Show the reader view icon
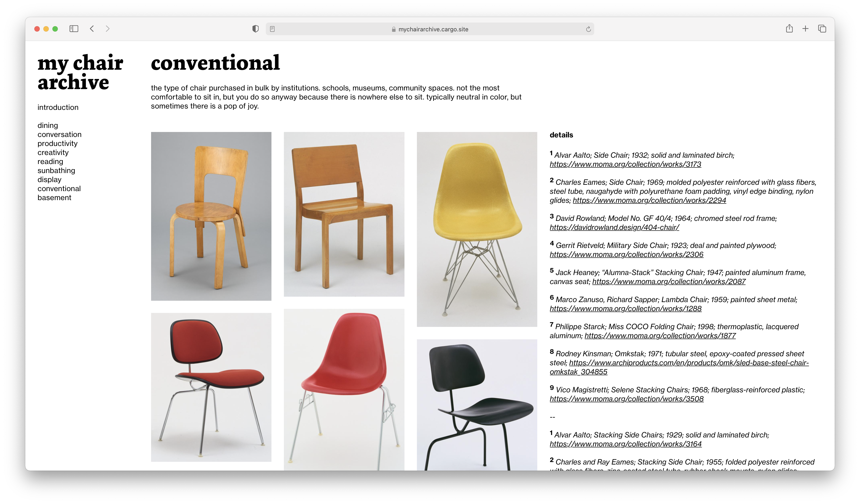This screenshot has height=504, width=860. click(x=272, y=29)
